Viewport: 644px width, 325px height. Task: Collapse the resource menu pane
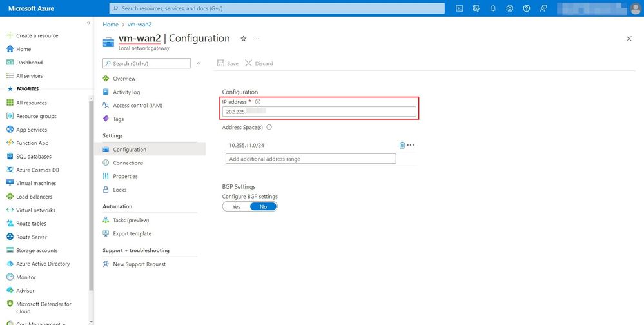199,63
